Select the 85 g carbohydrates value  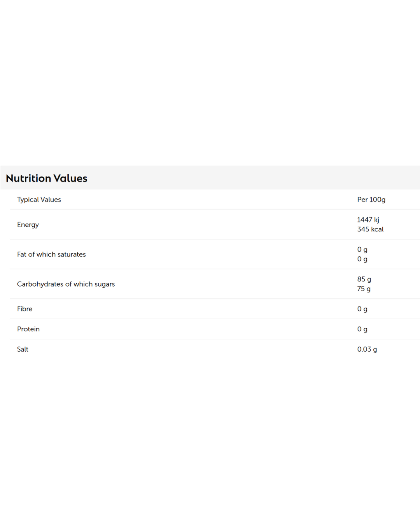[x=364, y=279]
